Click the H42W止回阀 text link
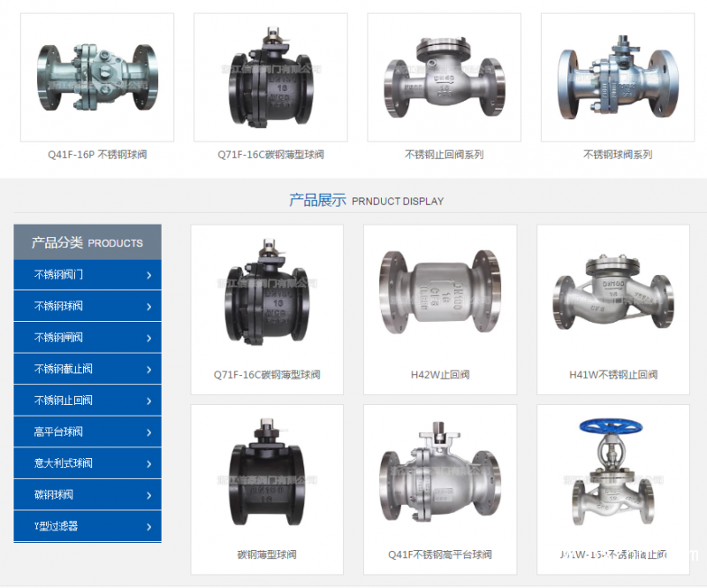707x588 pixels. coord(439,375)
